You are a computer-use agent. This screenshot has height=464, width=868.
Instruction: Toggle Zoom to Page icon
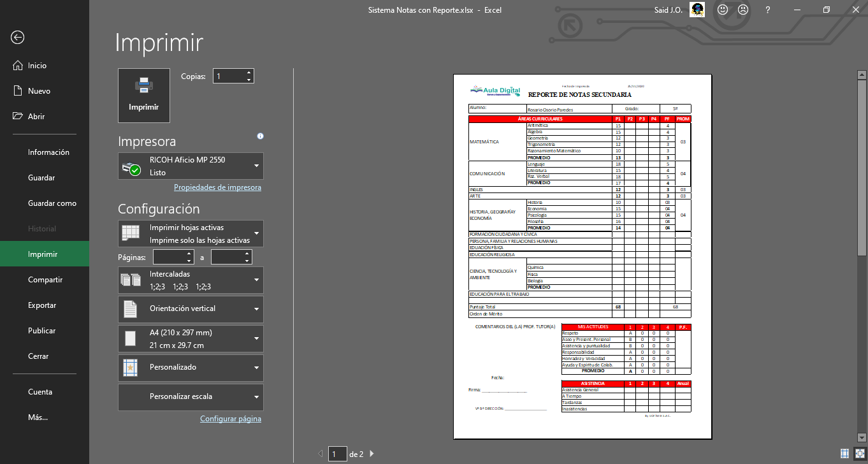pyautogui.click(x=860, y=454)
